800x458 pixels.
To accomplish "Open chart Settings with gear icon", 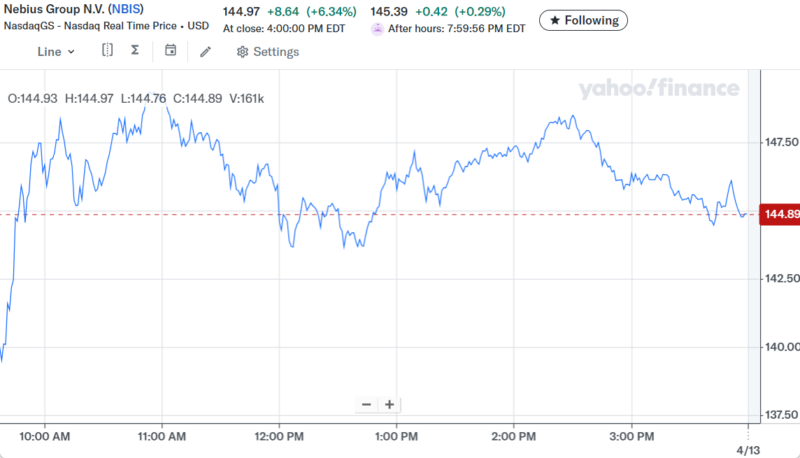I will [x=267, y=52].
